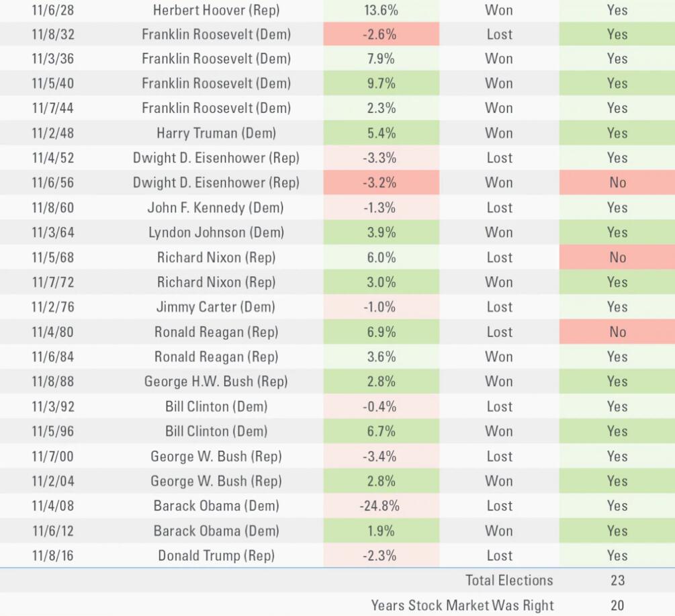The width and height of the screenshot is (675, 616).
Task: Select the 11/3/36 date cell
Action: point(53,58)
